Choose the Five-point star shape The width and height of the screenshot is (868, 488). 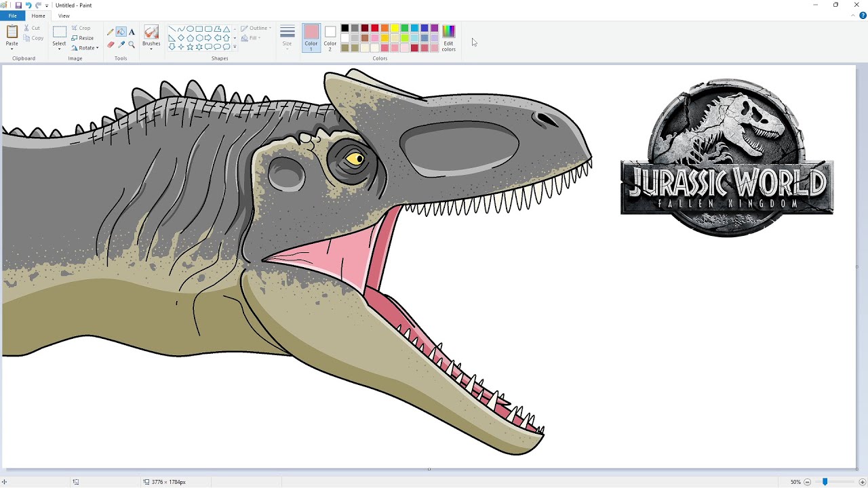191,47
